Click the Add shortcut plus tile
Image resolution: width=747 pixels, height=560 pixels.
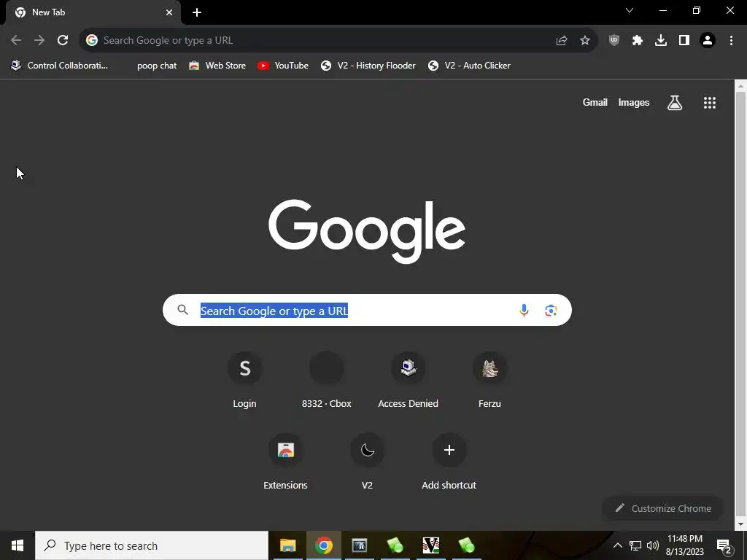coord(449,462)
